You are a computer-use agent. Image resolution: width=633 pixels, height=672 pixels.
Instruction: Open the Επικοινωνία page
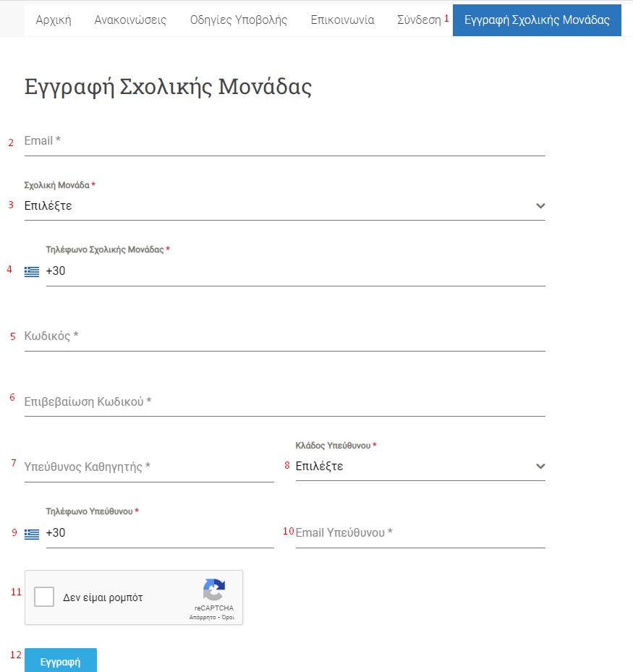342,20
